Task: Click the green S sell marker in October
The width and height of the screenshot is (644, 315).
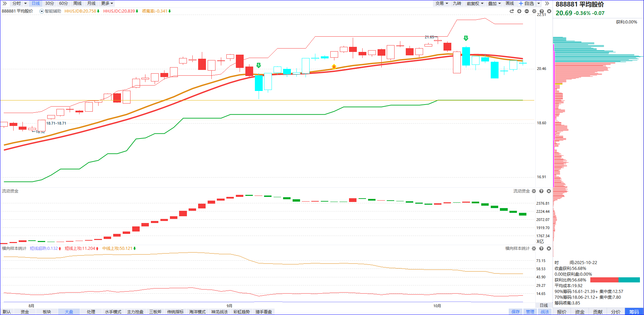Action: tap(466, 38)
